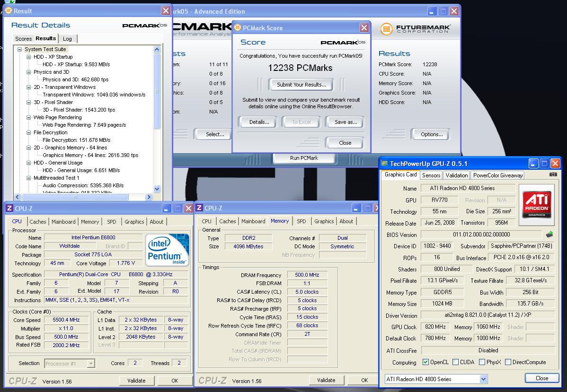The width and height of the screenshot is (567, 392).
Task: Click the GPU-Z BIOS save chip icon
Action: click(549, 234)
